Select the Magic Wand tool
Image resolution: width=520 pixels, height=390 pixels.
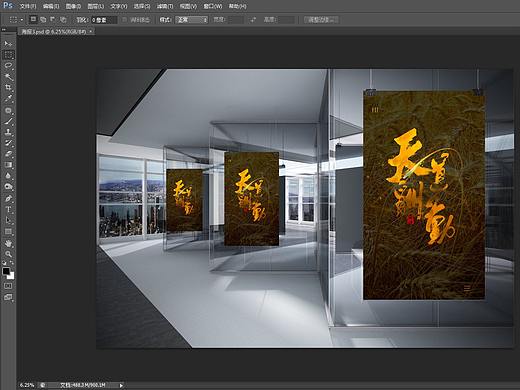(x=8, y=77)
